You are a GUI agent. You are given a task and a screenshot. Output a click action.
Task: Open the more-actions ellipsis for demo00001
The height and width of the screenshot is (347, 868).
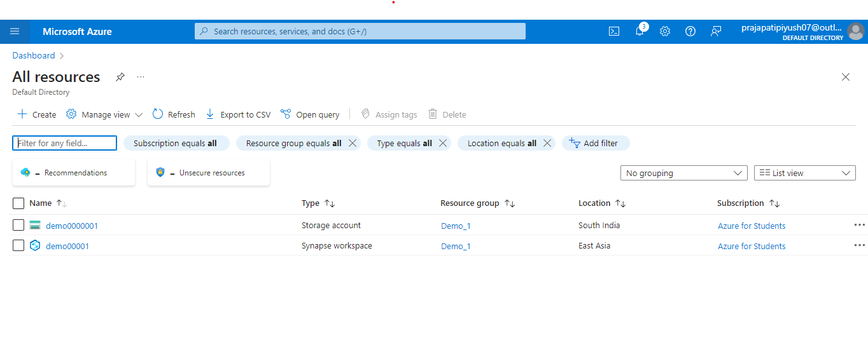click(859, 245)
